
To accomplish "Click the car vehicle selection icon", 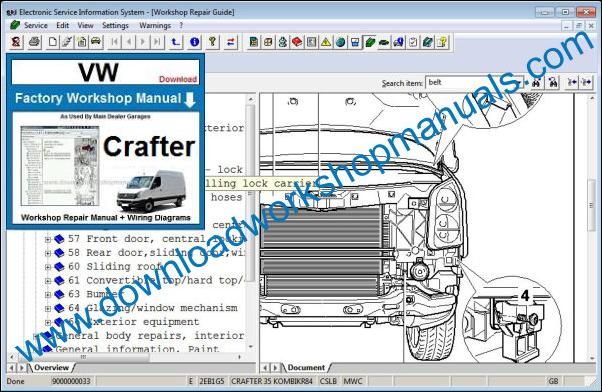I will coord(96,42).
